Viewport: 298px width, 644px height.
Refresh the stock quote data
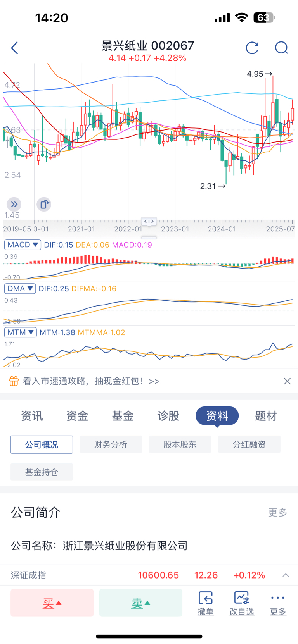252,48
